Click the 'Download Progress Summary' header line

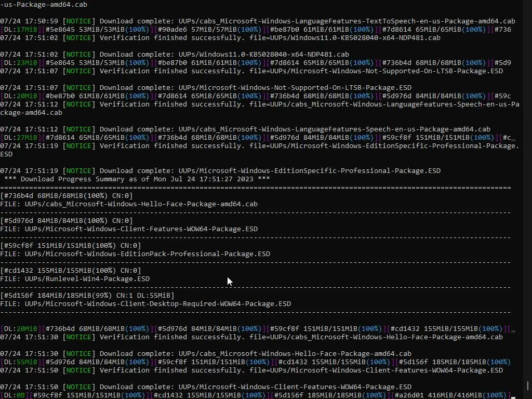point(137,179)
